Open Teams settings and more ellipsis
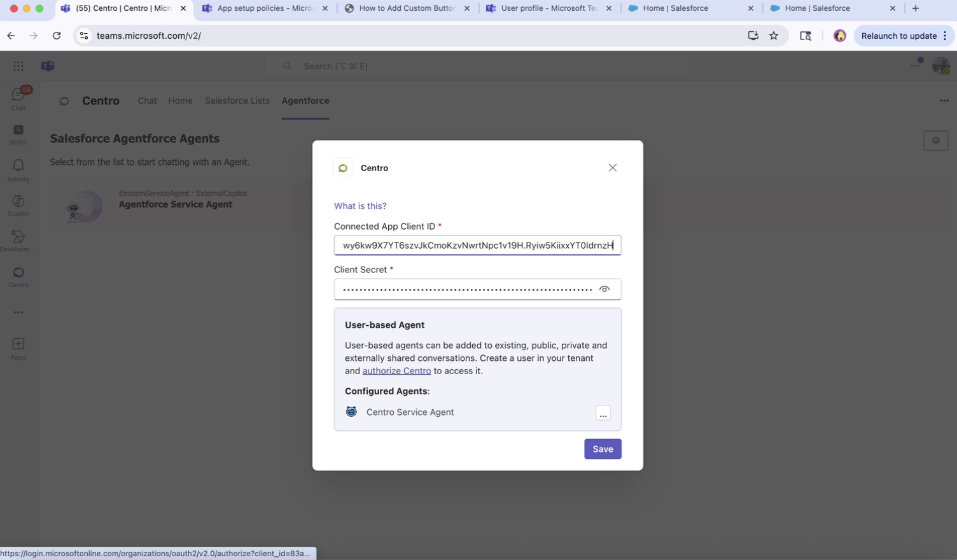This screenshot has width=957, height=560. point(915,65)
